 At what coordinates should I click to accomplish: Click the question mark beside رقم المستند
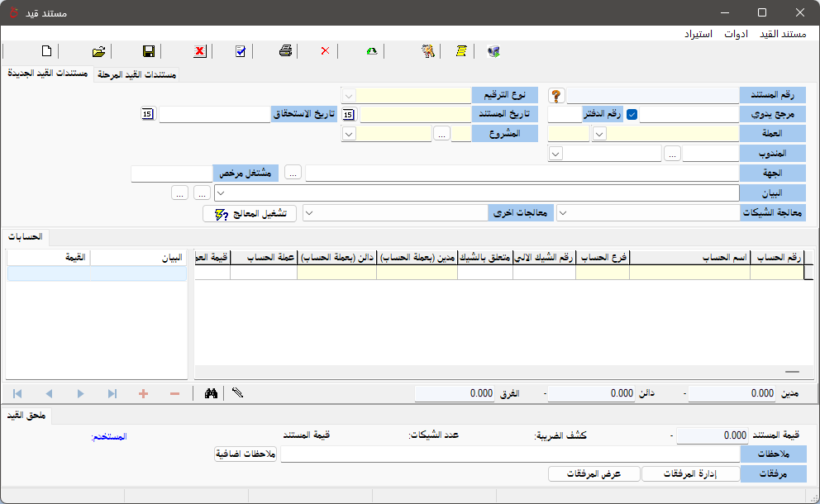tap(556, 96)
